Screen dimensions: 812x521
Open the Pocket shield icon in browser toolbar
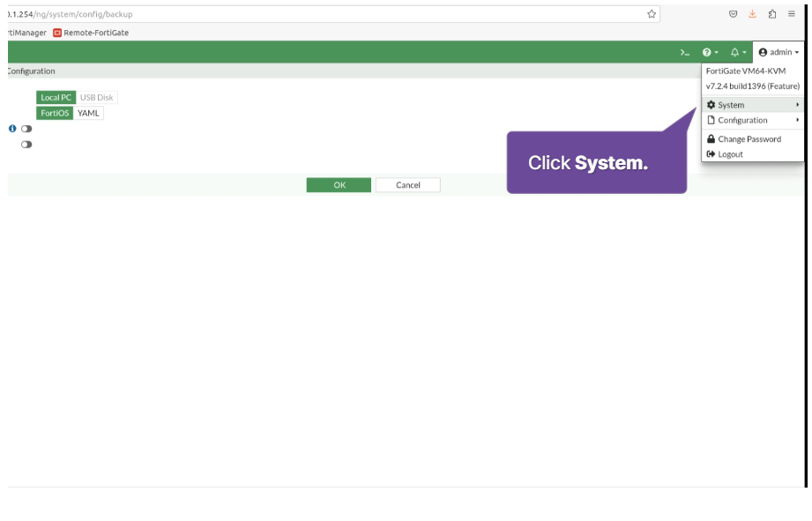tap(733, 14)
